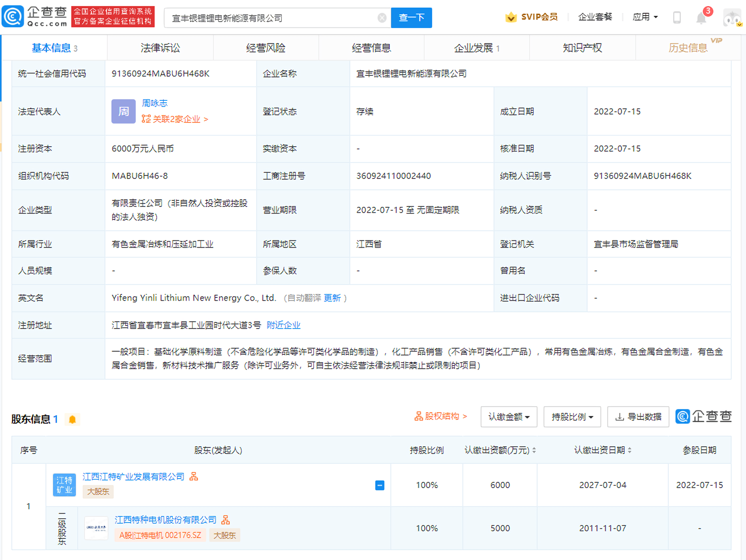Click the bell icon beside 股东信息
The image size is (746, 560).
[72, 419]
